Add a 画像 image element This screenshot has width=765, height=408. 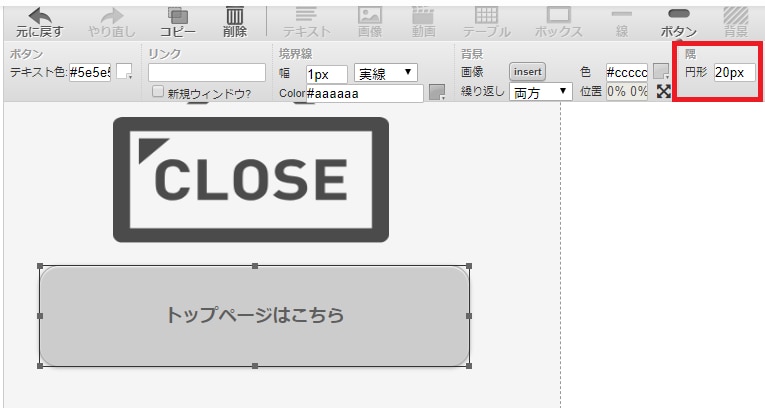coord(370,23)
